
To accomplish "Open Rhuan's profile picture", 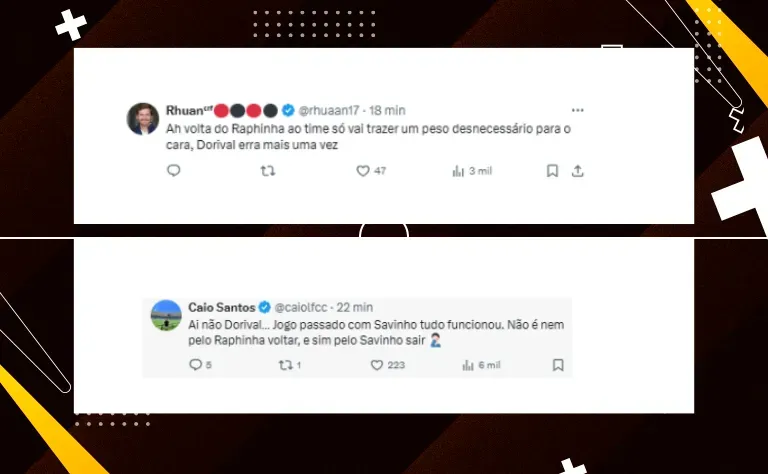I will click(143, 118).
